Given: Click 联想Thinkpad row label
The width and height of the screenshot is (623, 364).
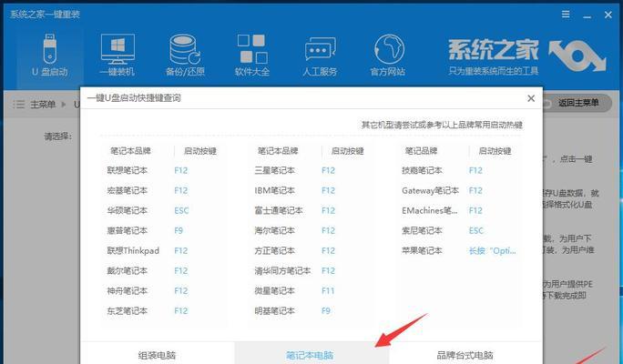Looking at the screenshot, I should pos(133,250).
